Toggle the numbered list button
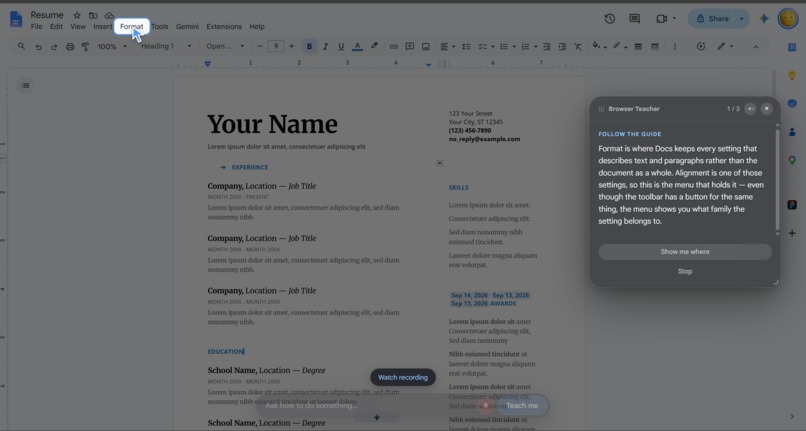806x431 pixels. 525,47
